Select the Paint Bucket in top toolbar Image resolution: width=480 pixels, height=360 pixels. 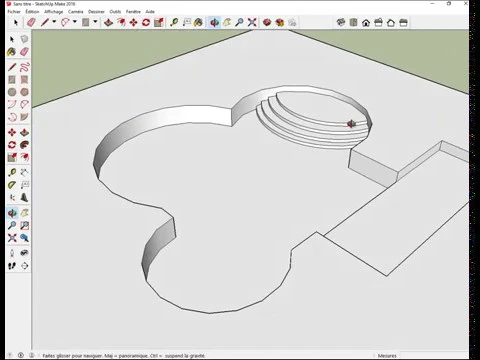click(198, 23)
